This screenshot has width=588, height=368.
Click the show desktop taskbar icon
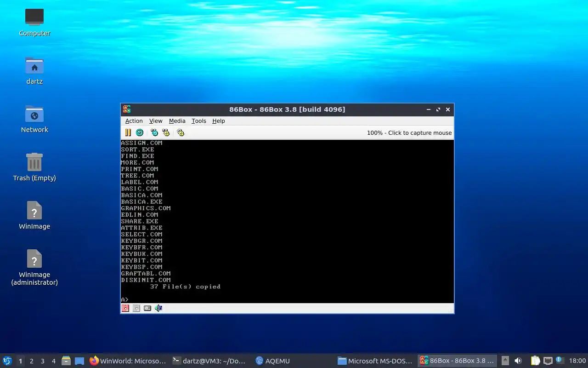tap(79, 361)
